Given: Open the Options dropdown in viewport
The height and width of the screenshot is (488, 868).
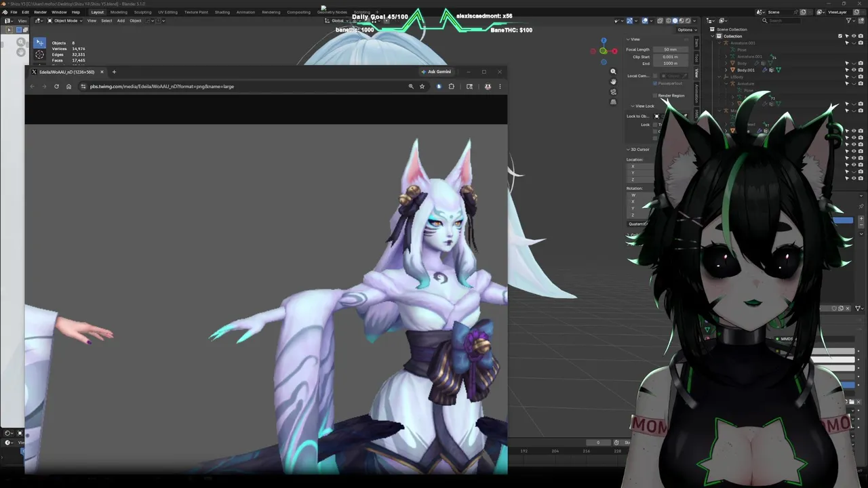Looking at the screenshot, I should (x=687, y=30).
